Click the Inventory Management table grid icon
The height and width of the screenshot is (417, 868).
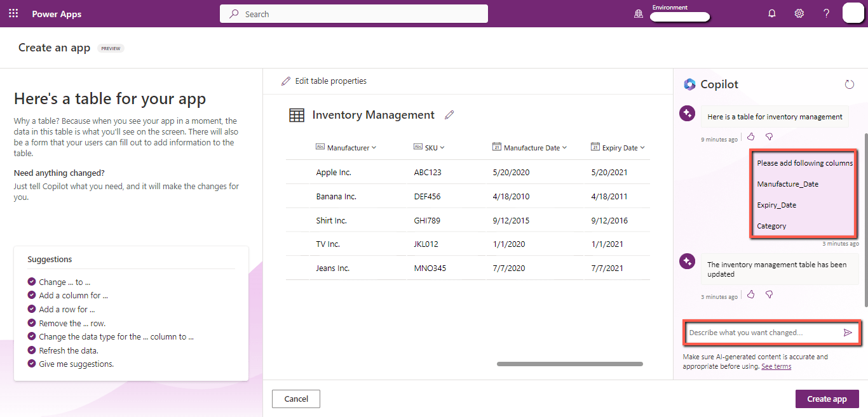coord(297,115)
